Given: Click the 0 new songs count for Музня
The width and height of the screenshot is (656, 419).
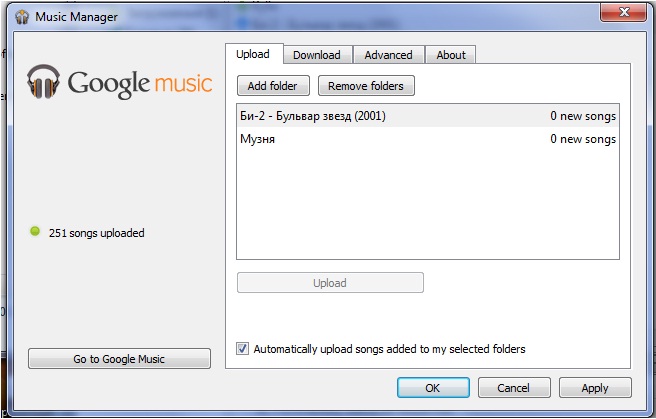Looking at the screenshot, I should 583,139.
